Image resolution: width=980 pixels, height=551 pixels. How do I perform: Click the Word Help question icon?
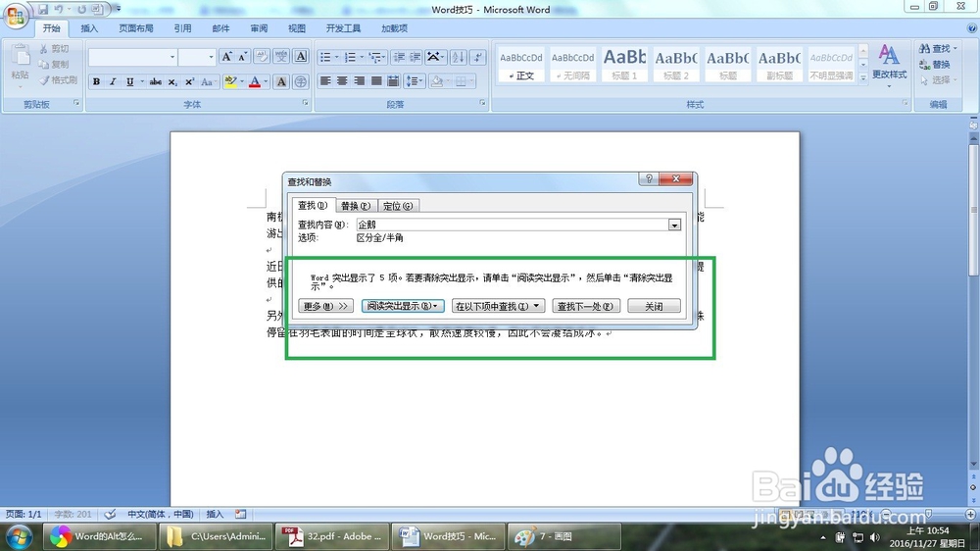tap(972, 28)
